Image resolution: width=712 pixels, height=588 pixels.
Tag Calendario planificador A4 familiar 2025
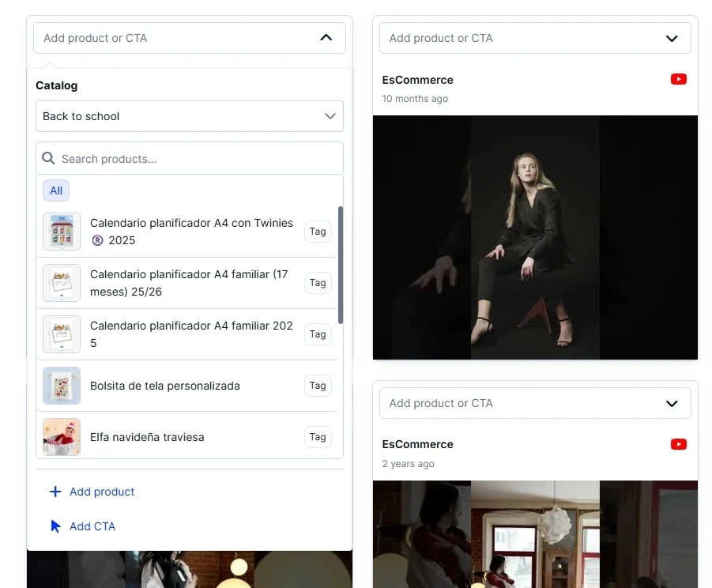[318, 334]
